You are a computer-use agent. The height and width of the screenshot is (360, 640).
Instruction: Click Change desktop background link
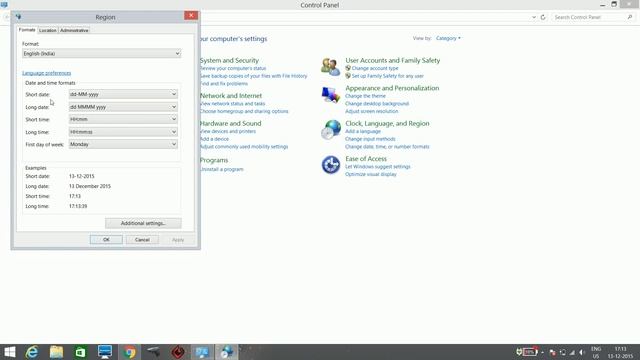click(x=377, y=104)
